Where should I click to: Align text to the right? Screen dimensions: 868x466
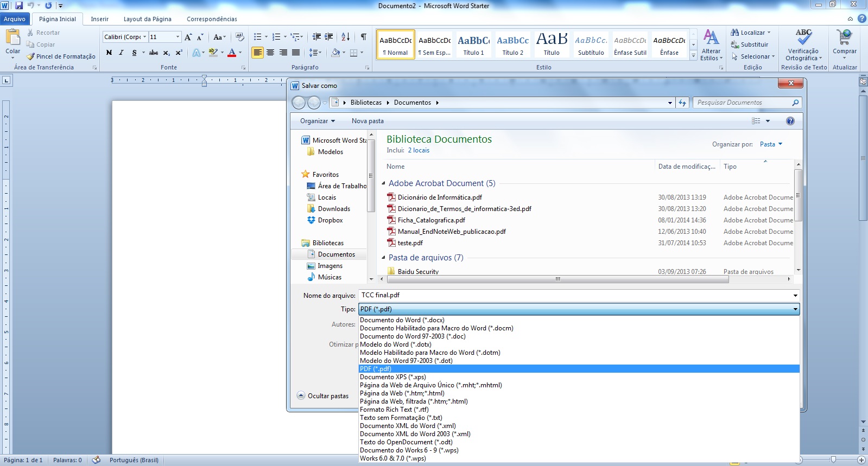pos(283,53)
